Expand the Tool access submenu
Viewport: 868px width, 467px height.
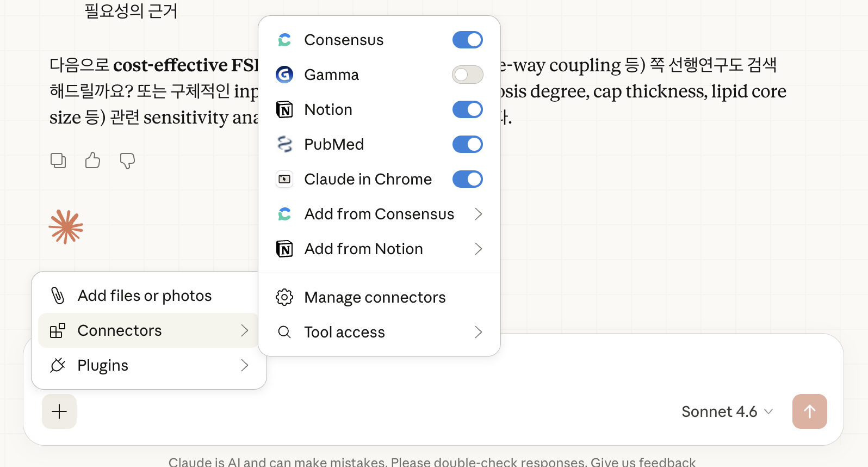(x=379, y=332)
